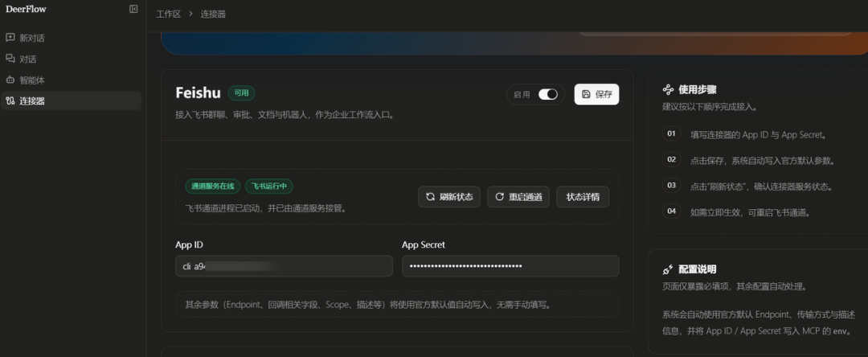Click the App Secret input field

(x=510, y=265)
